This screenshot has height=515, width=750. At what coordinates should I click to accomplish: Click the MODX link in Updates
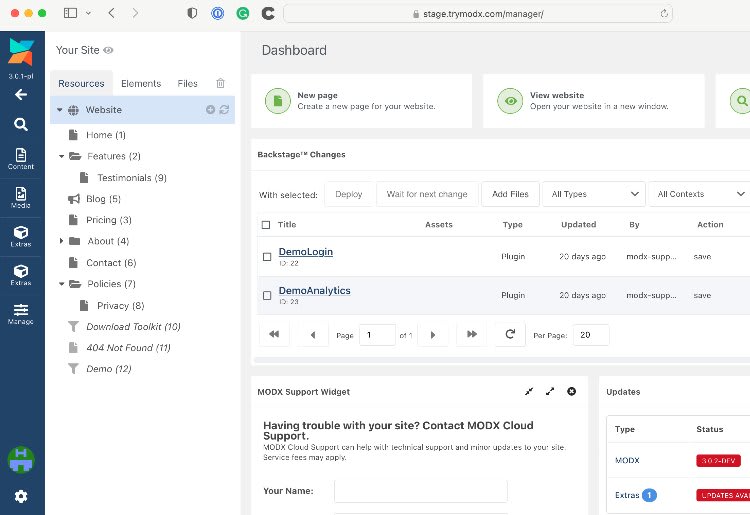(x=627, y=460)
